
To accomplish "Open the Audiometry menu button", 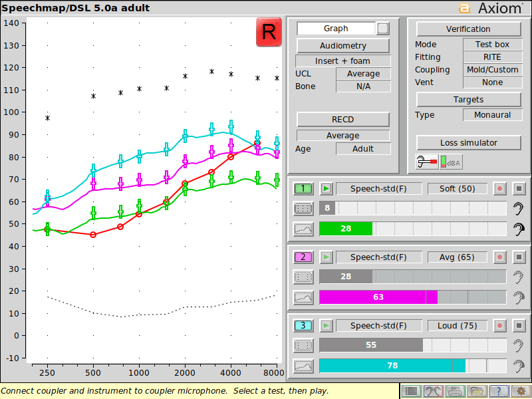I will coord(343,45).
